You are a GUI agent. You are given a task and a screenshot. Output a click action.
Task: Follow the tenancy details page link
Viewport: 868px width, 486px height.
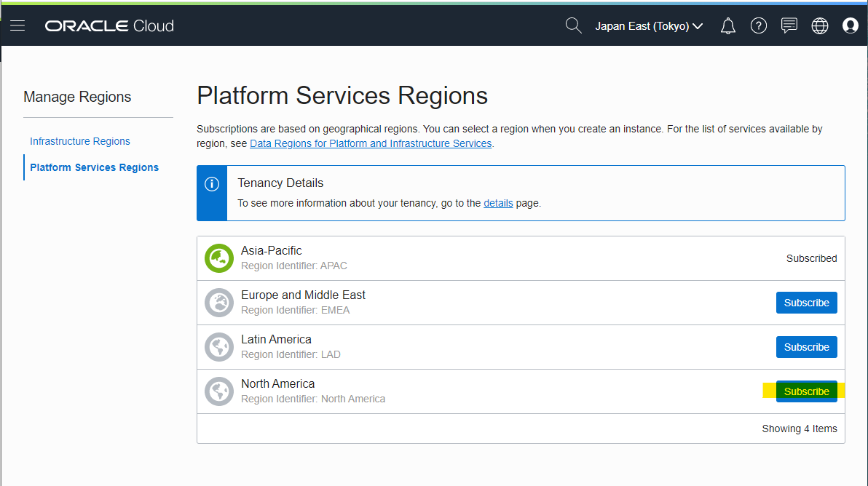(x=498, y=203)
